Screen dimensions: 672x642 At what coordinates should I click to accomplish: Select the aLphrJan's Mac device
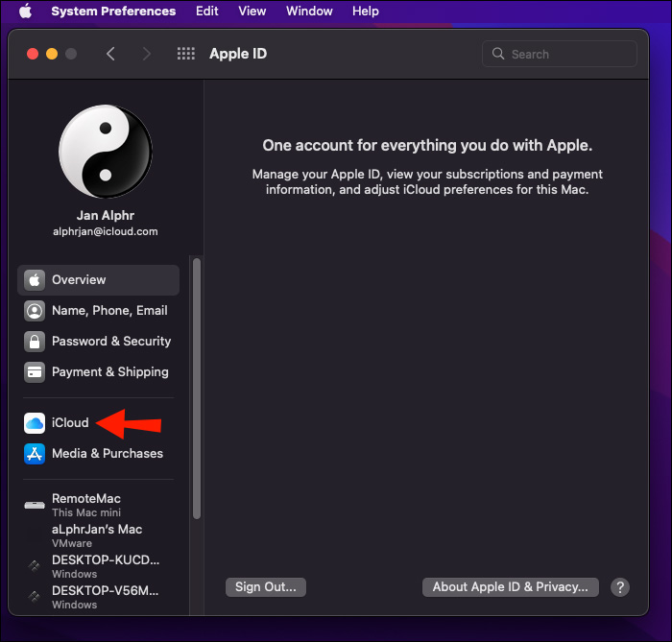click(x=96, y=535)
